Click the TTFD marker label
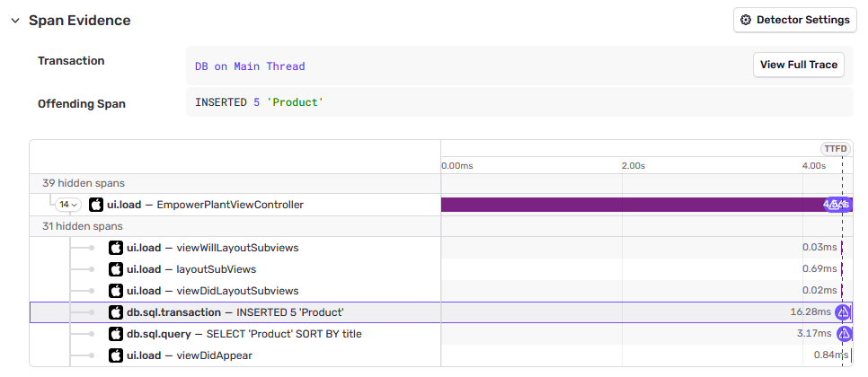Screen dimensions: 868x377 click(836, 149)
